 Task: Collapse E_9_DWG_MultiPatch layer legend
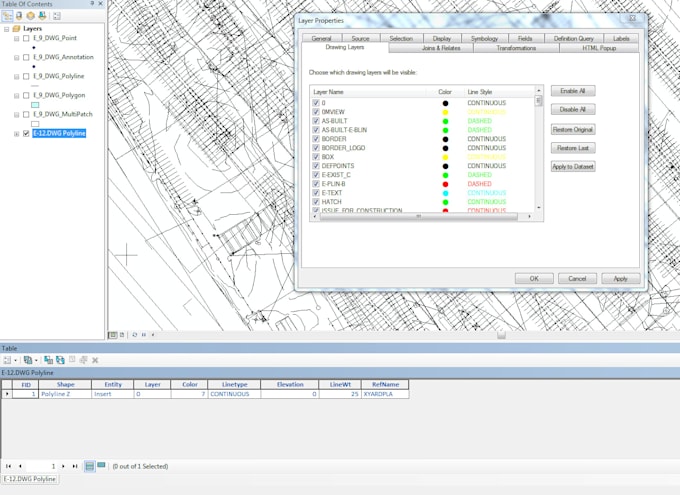pyautogui.click(x=16, y=115)
